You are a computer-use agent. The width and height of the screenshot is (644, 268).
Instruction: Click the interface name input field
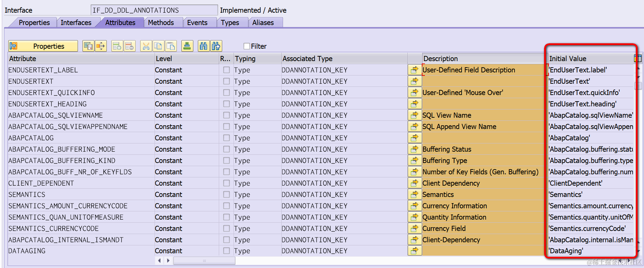[154, 10]
